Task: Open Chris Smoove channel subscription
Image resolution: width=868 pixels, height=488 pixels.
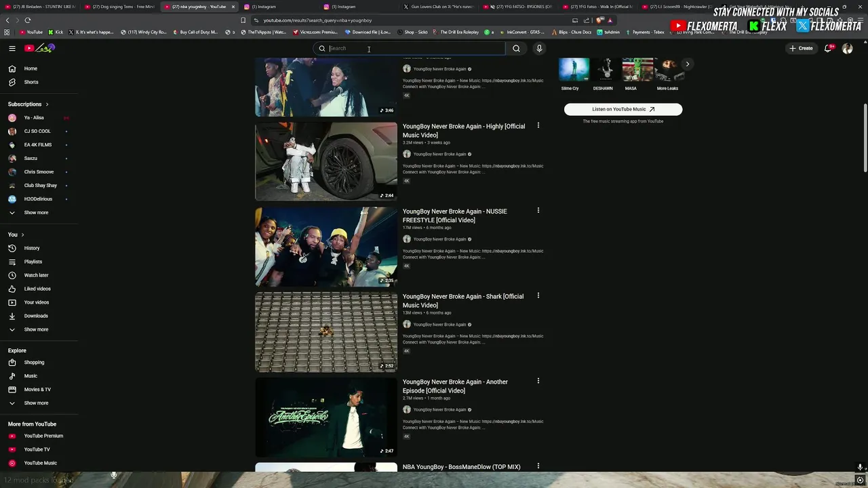Action: click(39, 171)
